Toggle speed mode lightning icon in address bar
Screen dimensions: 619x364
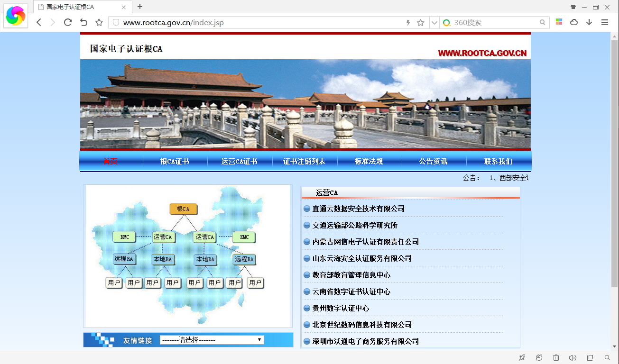[408, 22]
